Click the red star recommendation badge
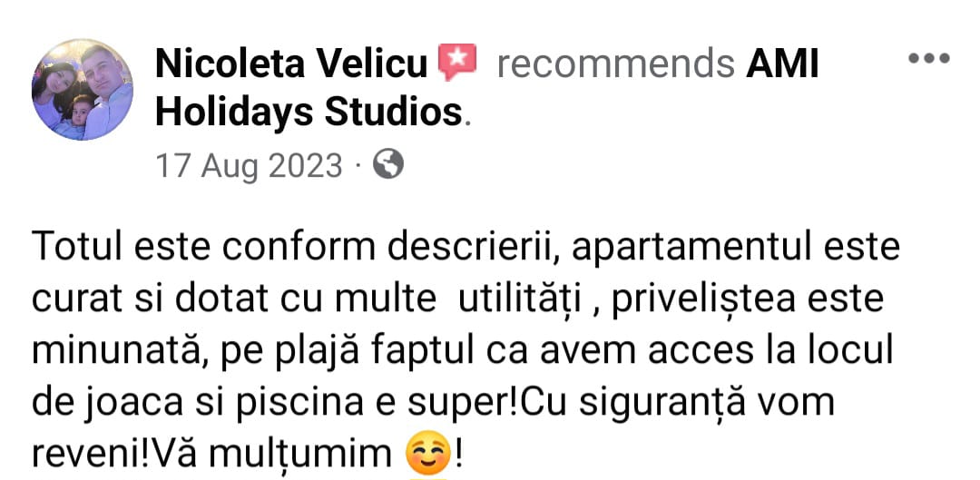980x480 pixels. point(456,63)
